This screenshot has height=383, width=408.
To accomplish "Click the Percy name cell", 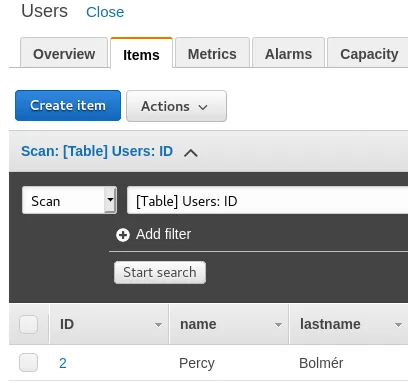I will tap(197, 363).
